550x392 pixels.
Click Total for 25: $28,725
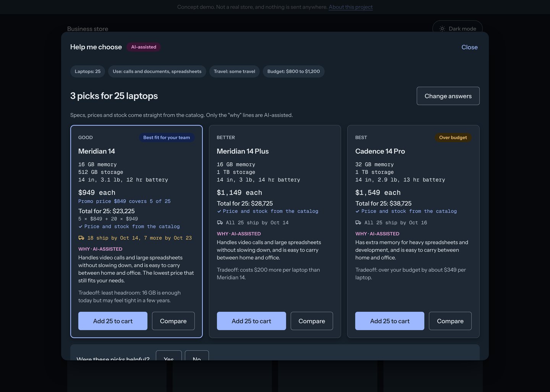coord(245,203)
